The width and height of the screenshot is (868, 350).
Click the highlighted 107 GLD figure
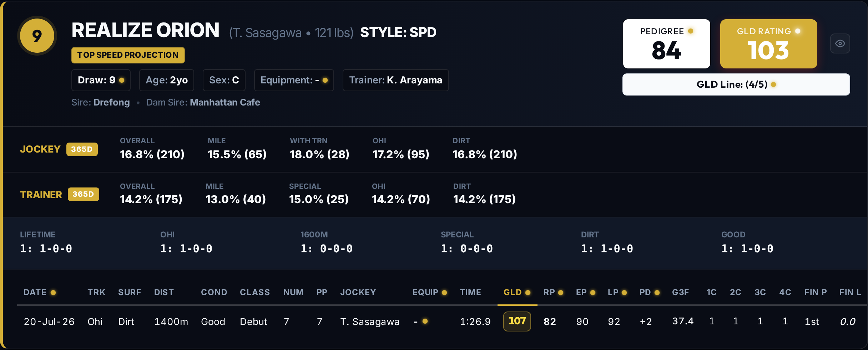coord(517,321)
